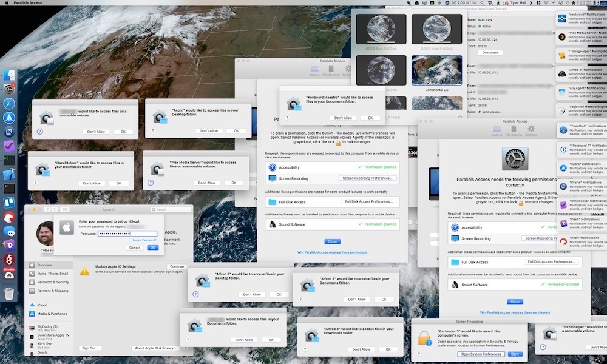Click Cancel in the iCloud password dialog
The width and height of the screenshot is (607, 364).
coord(134,248)
